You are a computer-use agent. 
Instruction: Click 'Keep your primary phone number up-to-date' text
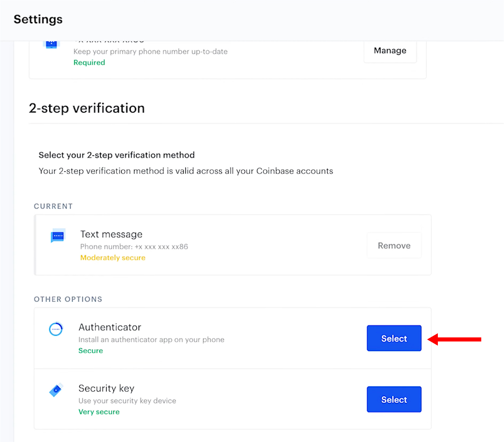(x=150, y=51)
